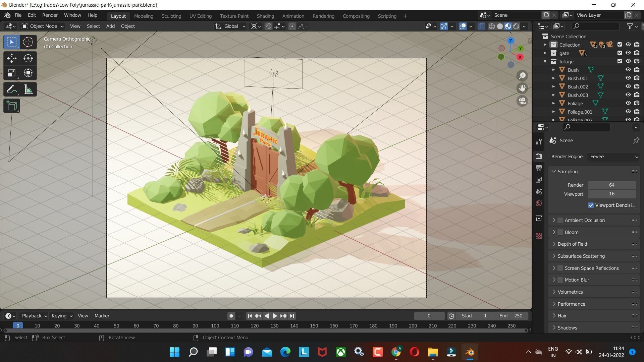Hide Bush.001 in the viewport
Image resolution: width=644 pixels, height=362 pixels.
click(x=628, y=78)
